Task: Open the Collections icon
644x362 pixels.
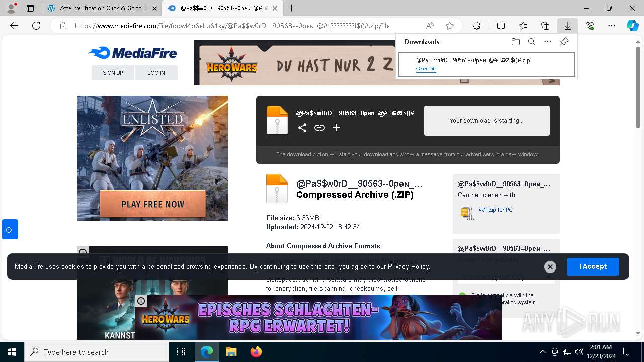Action: coord(545,26)
